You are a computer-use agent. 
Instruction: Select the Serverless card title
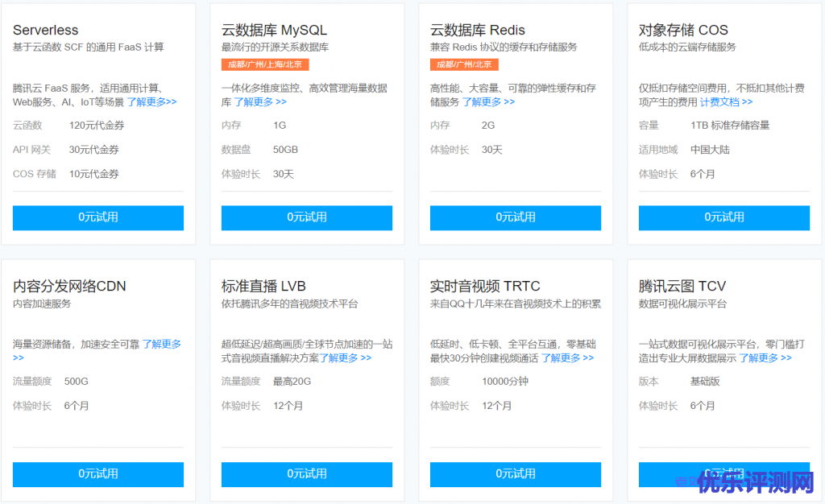click(46, 30)
